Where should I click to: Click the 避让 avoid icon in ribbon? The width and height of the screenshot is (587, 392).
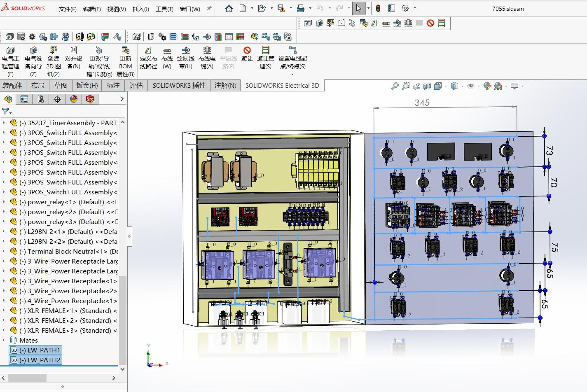pyautogui.click(x=247, y=54)
